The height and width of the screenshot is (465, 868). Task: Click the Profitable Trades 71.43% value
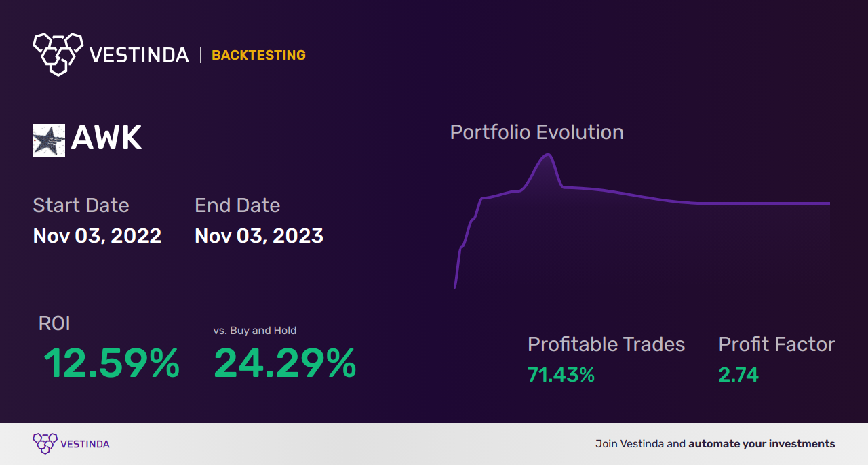point(561,375)
